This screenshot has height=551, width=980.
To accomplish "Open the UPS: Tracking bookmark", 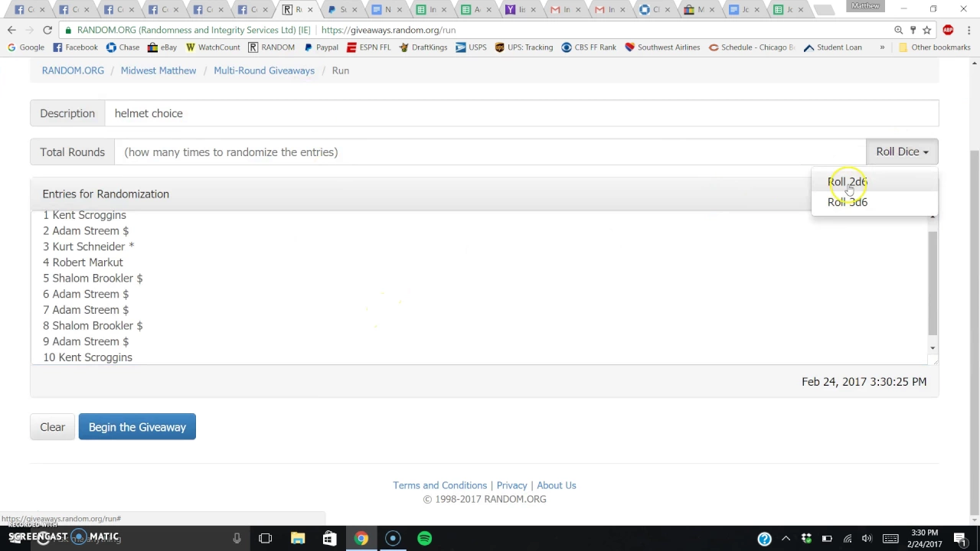I will [524, 47].
